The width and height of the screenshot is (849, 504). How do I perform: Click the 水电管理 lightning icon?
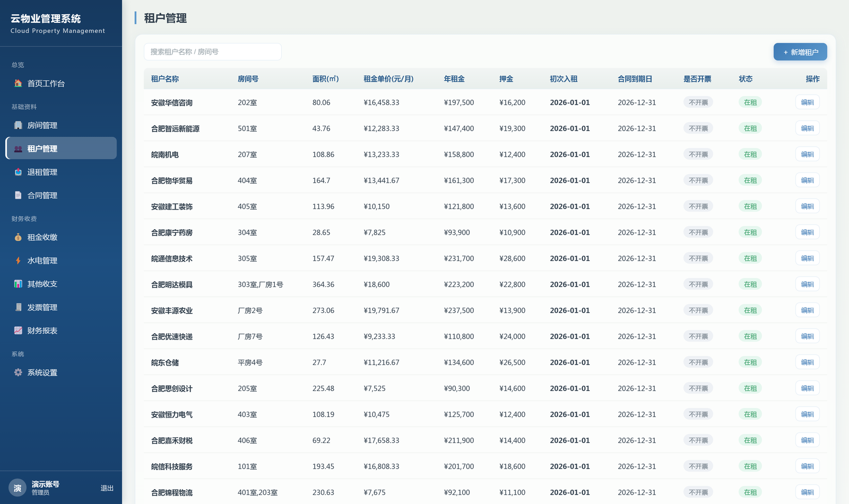coord(18,260)
